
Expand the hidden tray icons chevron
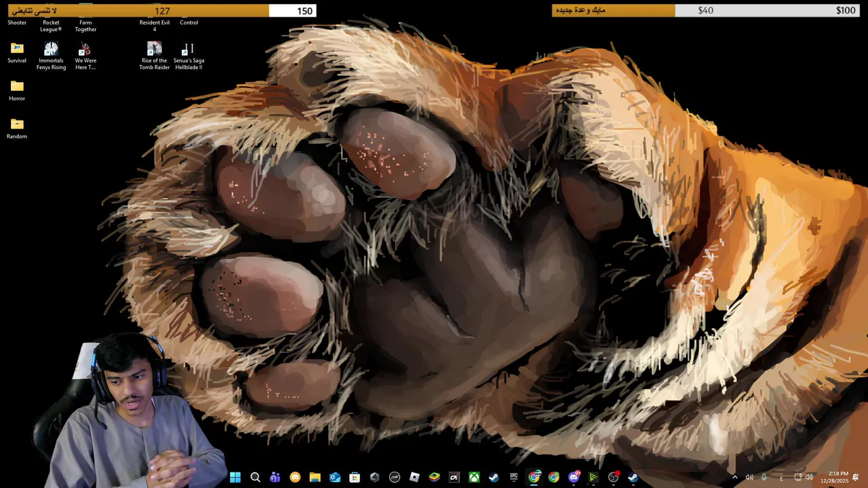(734, 477)
